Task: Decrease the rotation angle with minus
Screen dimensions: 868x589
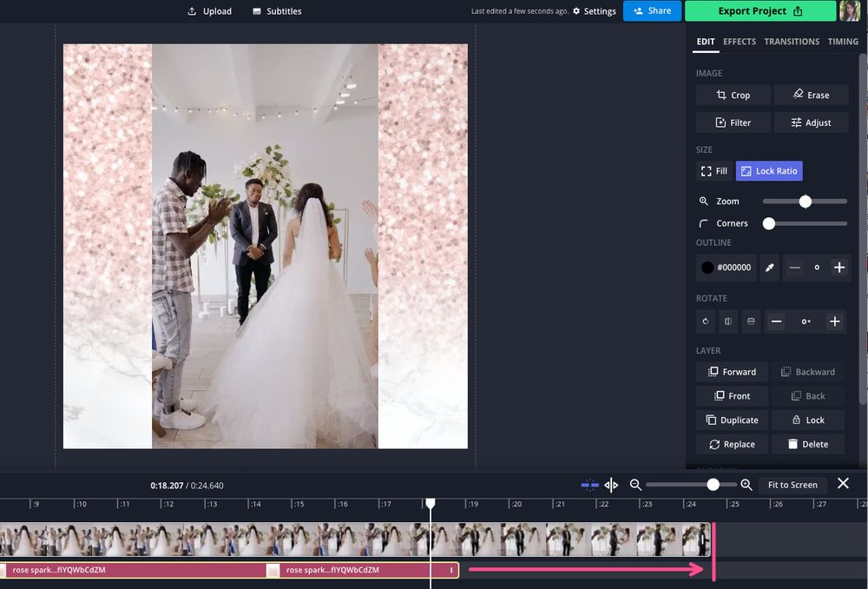Action: pos(777,321)
